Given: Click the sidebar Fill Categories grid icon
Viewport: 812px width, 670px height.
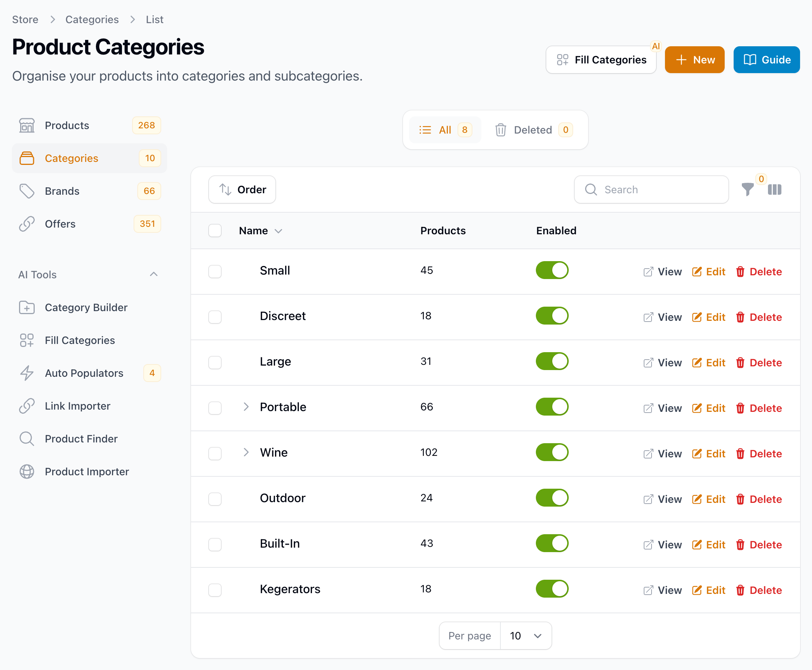Looking at the screenshot, I should click(x=26, y=340).
